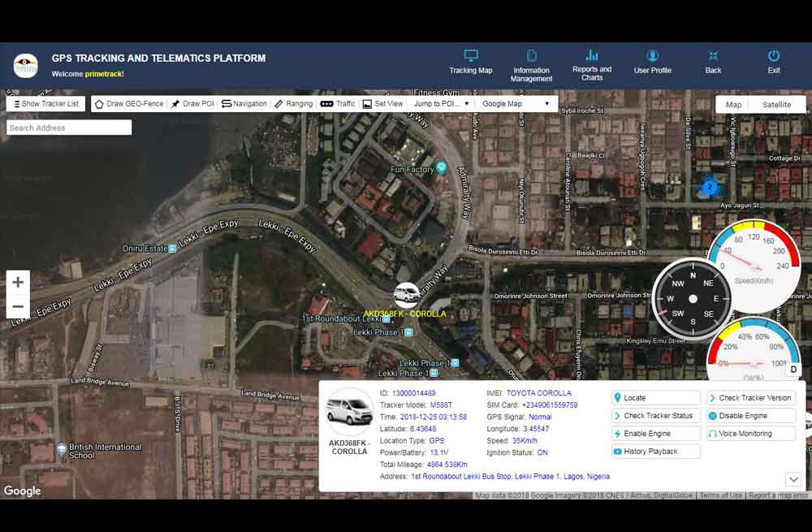Click the Fun Factory place marker
Screen dimensions: 812x532
(x=441, y=167)
